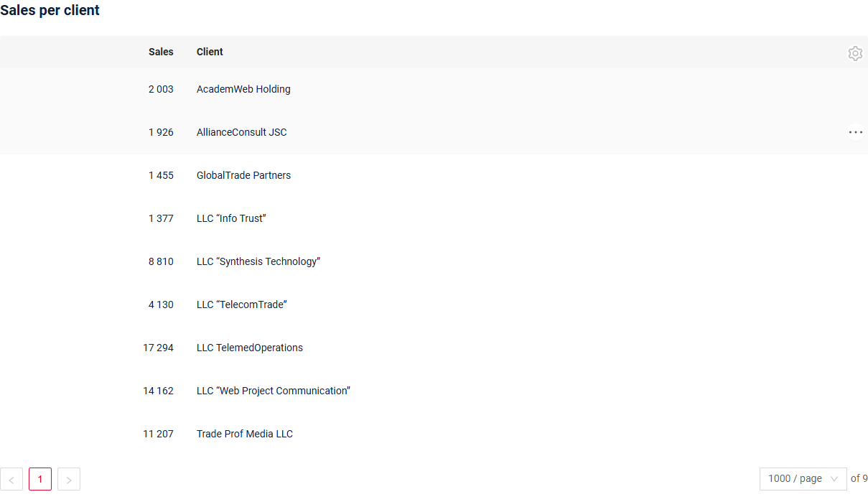Click the LLC "TelecomTrade" client name
Viewport: 868px width, 502px height.
(241, 305)
